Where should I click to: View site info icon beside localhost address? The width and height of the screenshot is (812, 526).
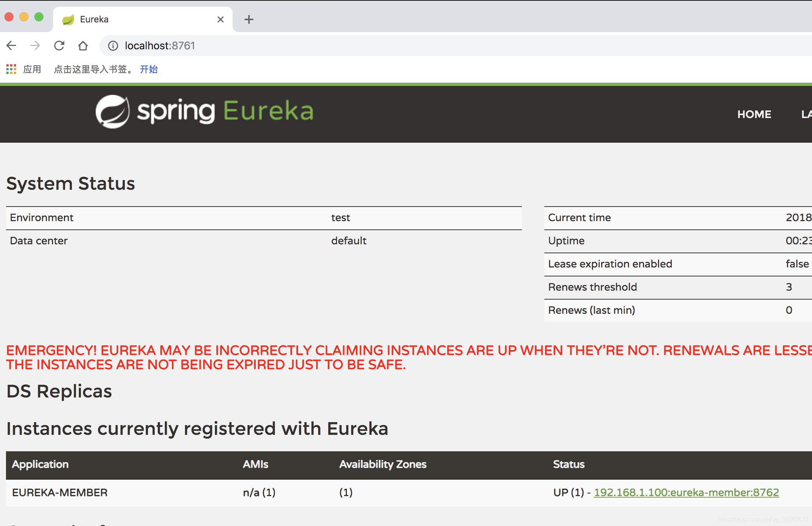click(113, 46)
